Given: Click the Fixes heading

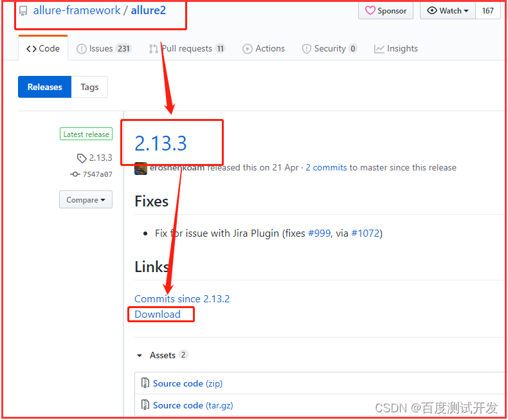Looking at the screenshot, I should pos(151,201).
